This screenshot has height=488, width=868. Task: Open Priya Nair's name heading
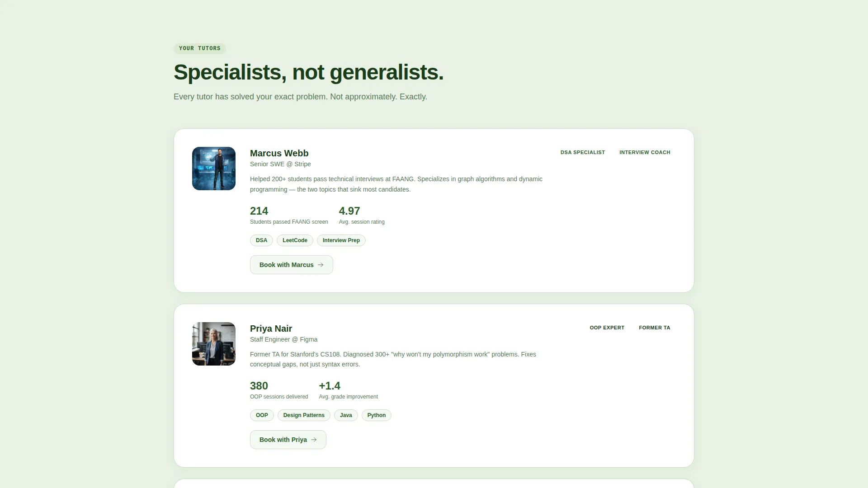271,328
